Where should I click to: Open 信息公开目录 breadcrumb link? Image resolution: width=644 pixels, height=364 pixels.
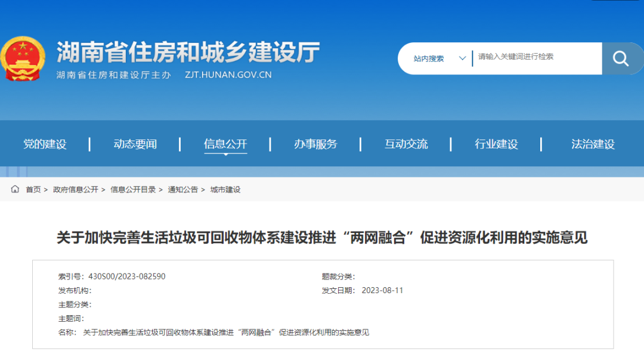pyautogui.click(x=133, y=189)
